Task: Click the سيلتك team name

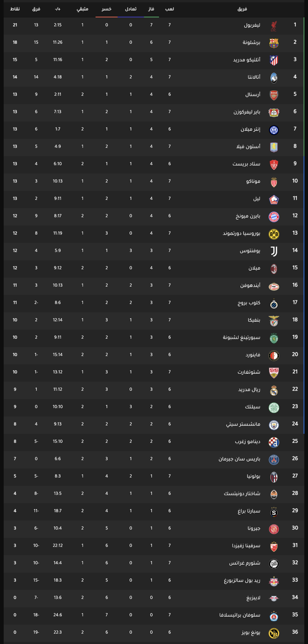Action: click(x=253, y=407)
